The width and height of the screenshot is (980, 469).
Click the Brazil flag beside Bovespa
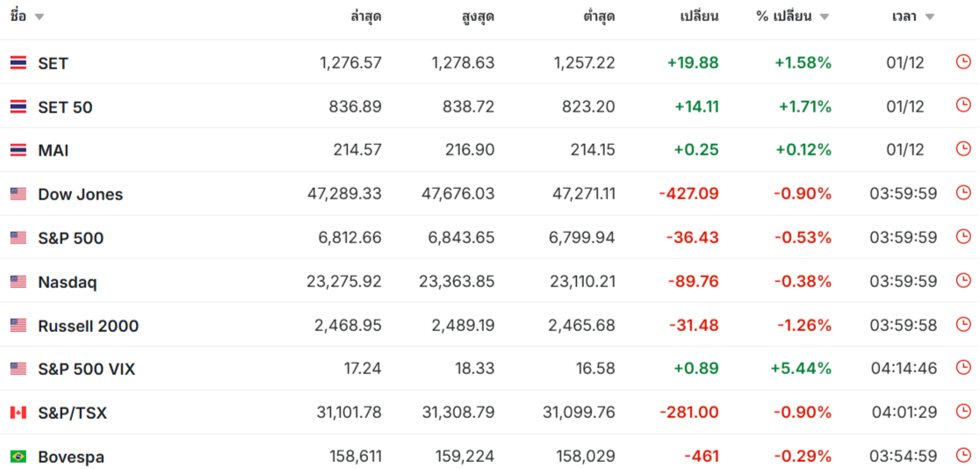coord(18,457)
